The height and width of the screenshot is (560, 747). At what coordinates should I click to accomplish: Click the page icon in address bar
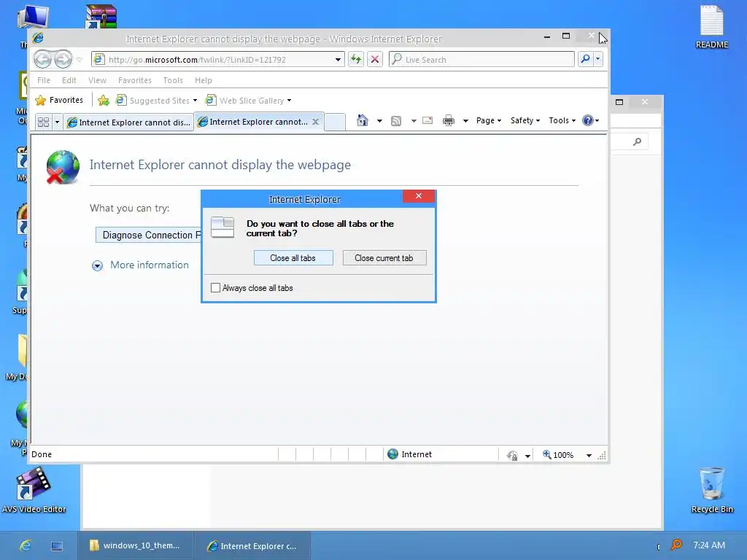click(98, 60)
